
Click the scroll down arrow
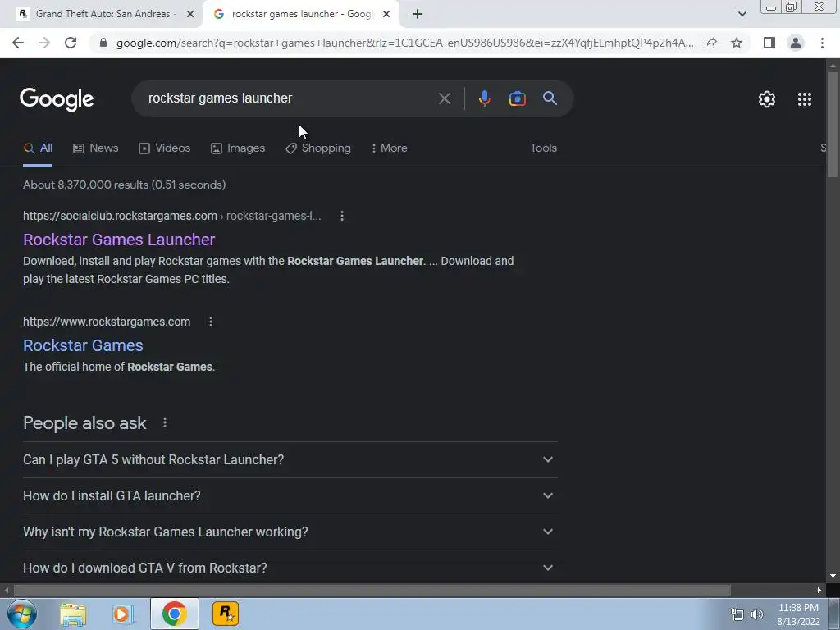(833, 577)
